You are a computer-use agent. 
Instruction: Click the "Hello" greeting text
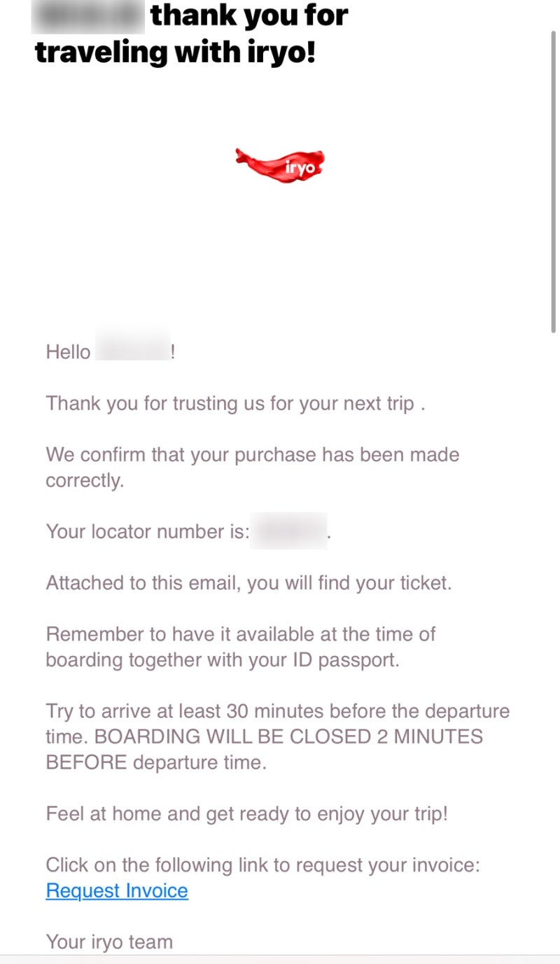pos(68,351)
